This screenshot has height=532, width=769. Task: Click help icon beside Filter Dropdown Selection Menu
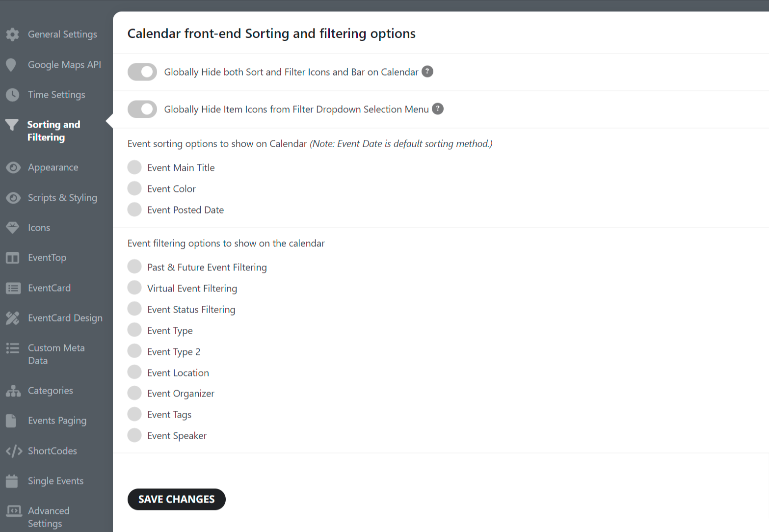tap(438, 109)
